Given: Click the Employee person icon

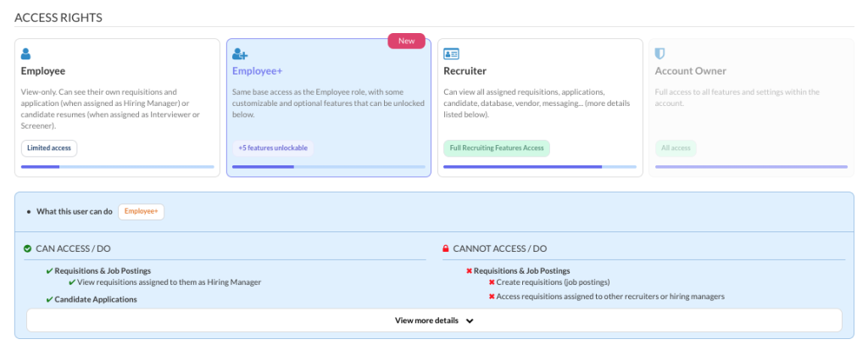Looking at the screenshot, I should pyautogui.click(x=26, y=53).
